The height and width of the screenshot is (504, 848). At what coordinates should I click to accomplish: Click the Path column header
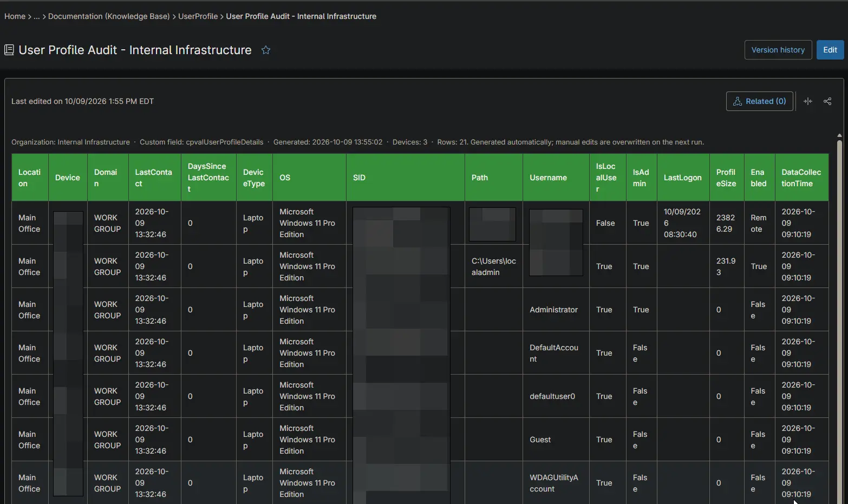coord(494,178)
